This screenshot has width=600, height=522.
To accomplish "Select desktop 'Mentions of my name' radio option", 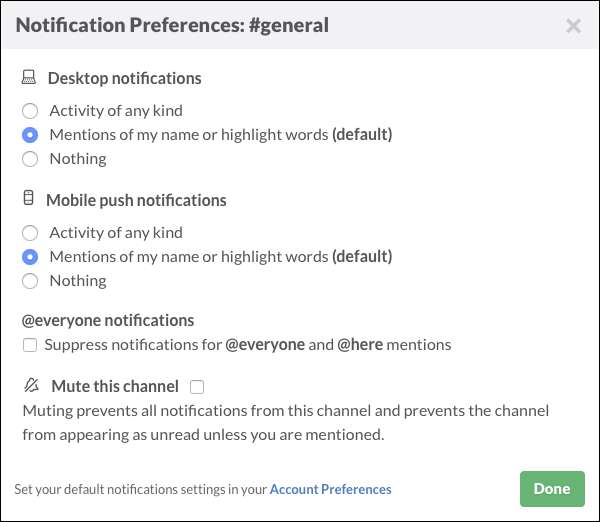I will (30, 134).
